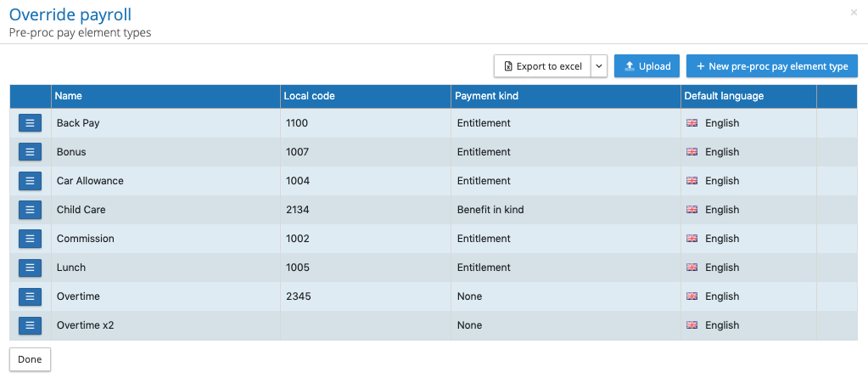Viewport: 868px width, 378px height.
Task: Click the Upload button
Action: [647, 66]
